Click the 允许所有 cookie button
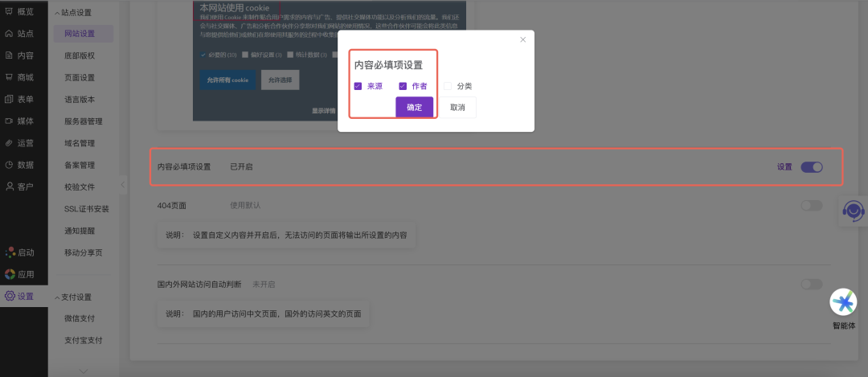The image size is (868, 377). [x=227, y=80]
